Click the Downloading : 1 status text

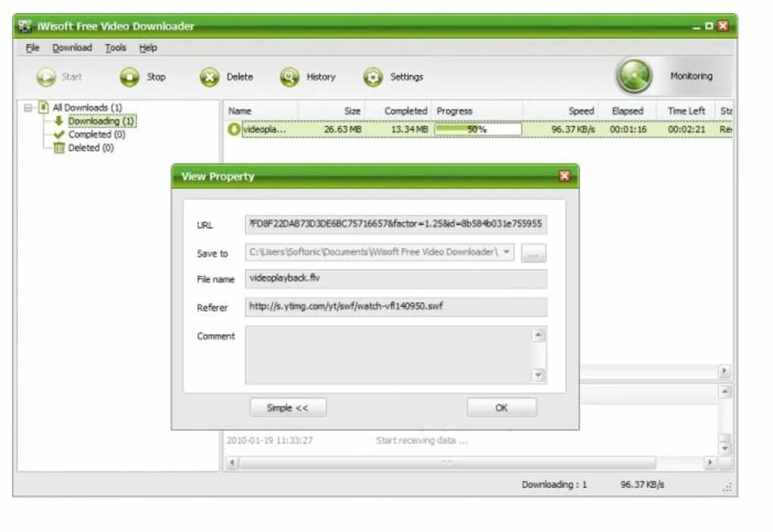[554, 485]
